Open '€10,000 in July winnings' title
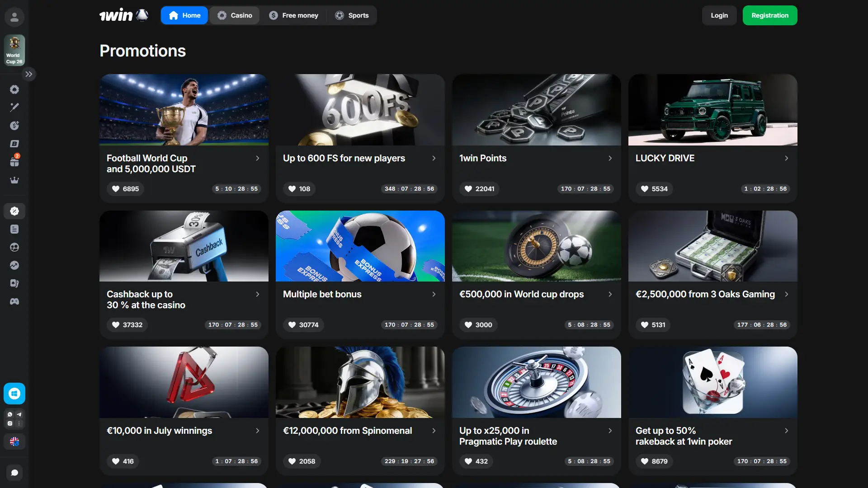 (x=159, y=431)
